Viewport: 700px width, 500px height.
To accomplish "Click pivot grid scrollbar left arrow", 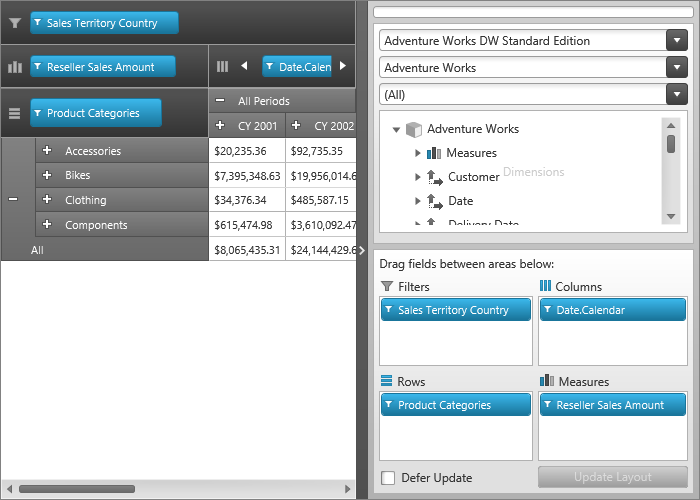I will (x=9, y=489).
